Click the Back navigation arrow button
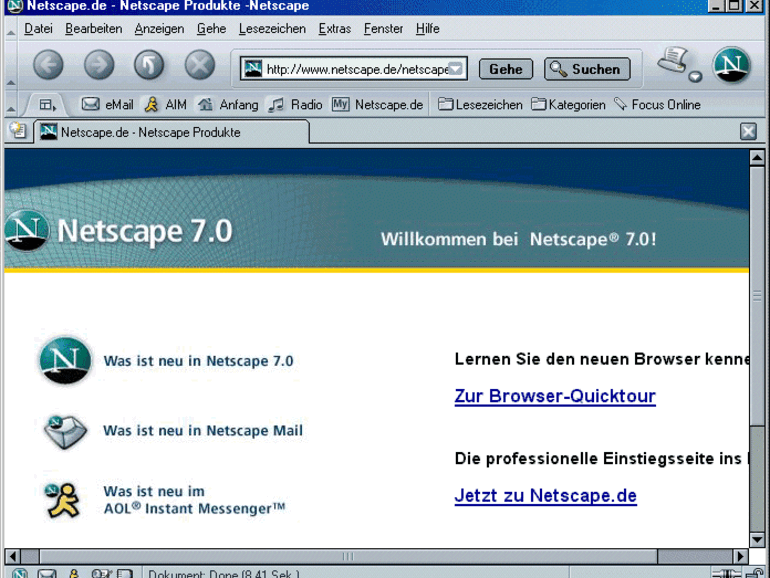 (x=48, y=66)
